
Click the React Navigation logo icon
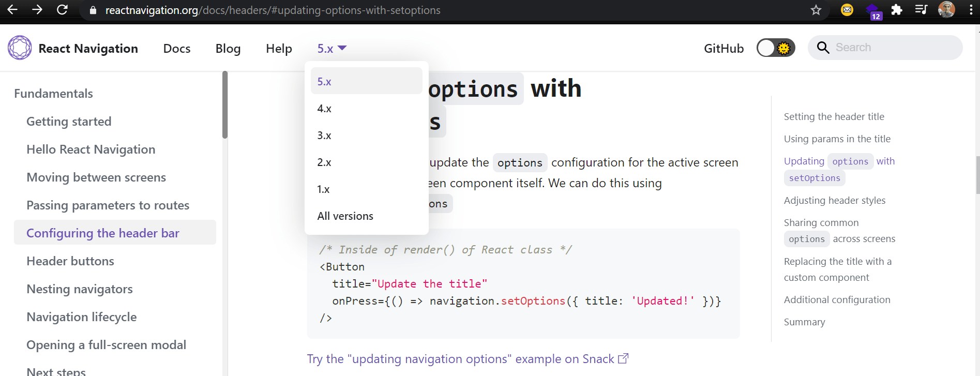click(x=20, y=48)
